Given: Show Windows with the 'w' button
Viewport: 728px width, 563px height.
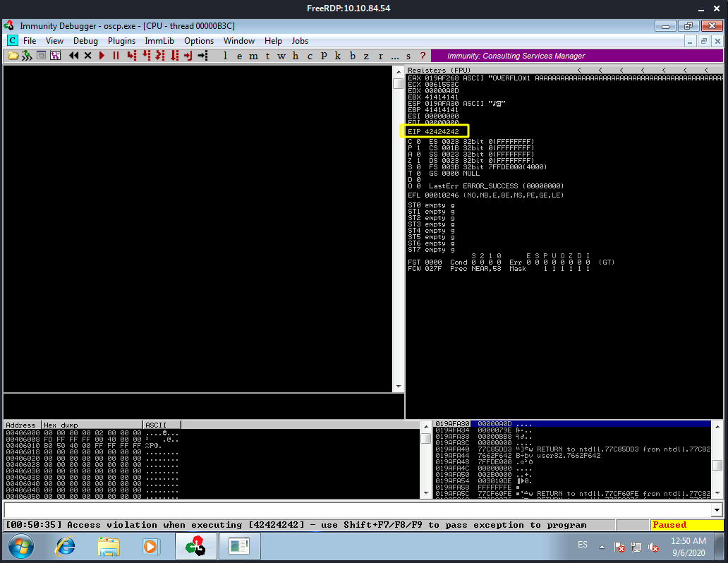Looking at the screenshot, I should click(x=281, y=56).
